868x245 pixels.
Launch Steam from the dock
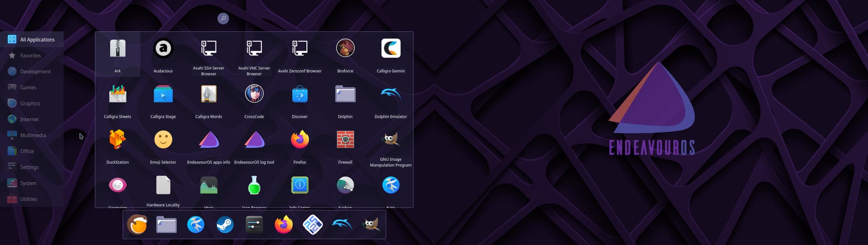[225, 224]
